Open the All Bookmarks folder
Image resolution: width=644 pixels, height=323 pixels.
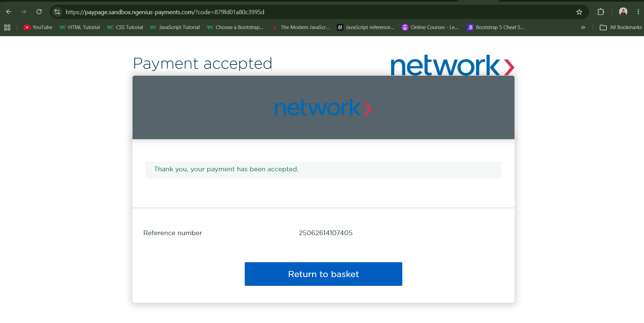click(621, 27)
